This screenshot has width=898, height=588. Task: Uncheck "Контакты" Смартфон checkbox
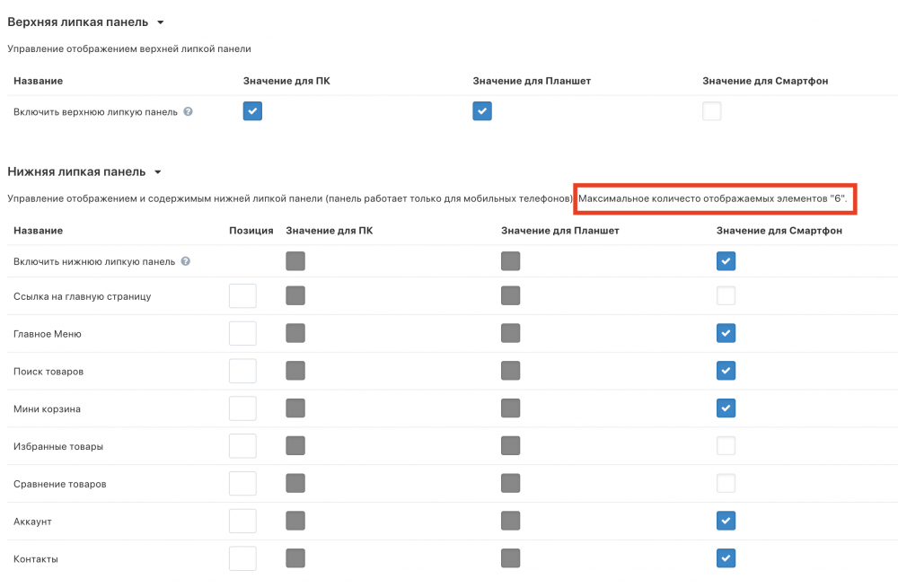(726, 558)
